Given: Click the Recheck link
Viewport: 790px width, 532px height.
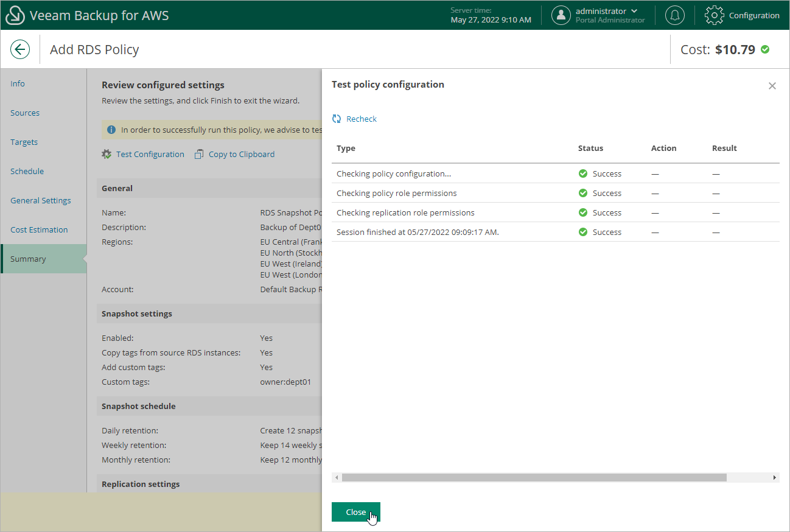Looking at the screenshot, I should [362, 119].
